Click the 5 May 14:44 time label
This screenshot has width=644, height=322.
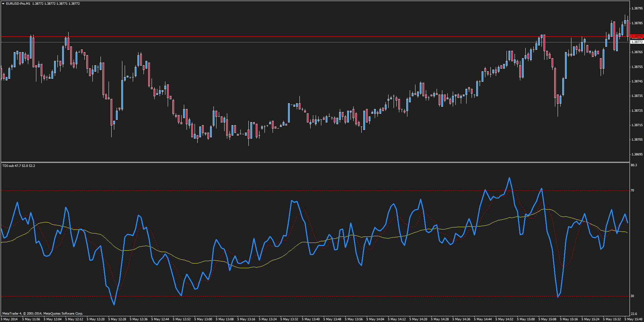point(483,319)
